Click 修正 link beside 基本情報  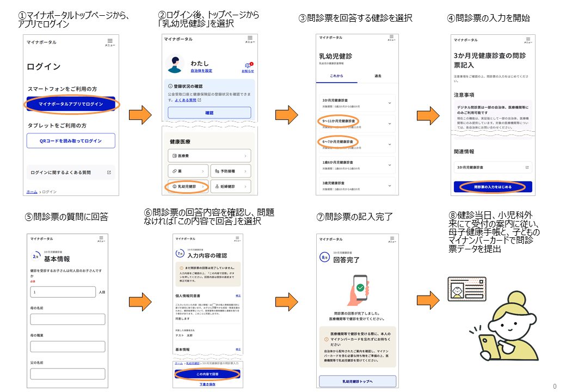pyautogui.click(x=238, y=350)
